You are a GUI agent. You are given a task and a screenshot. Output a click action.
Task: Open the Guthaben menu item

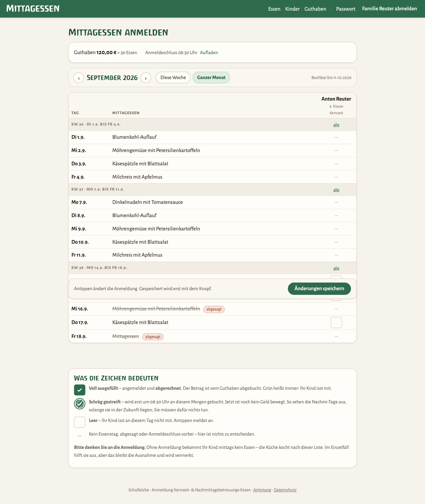click(x=315, y=9)
